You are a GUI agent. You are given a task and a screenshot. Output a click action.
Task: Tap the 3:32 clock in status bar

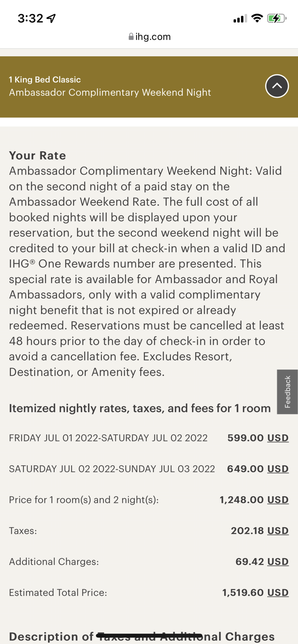click(x=30, y=18)
